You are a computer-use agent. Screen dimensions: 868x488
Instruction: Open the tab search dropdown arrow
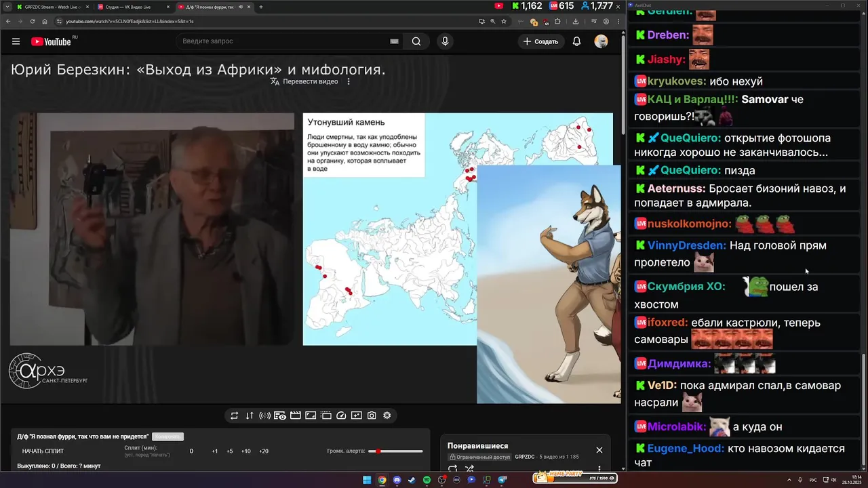coord(6,7)
